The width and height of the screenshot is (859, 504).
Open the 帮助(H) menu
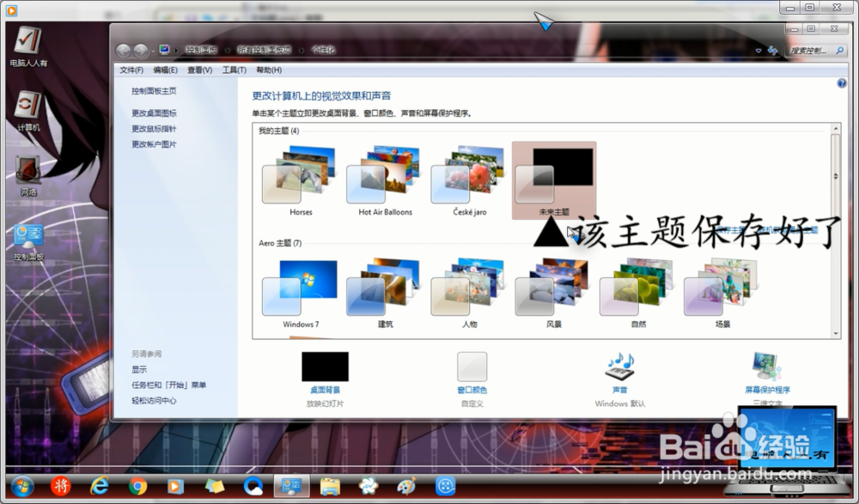pyautogui.click(x=269, y=70)
